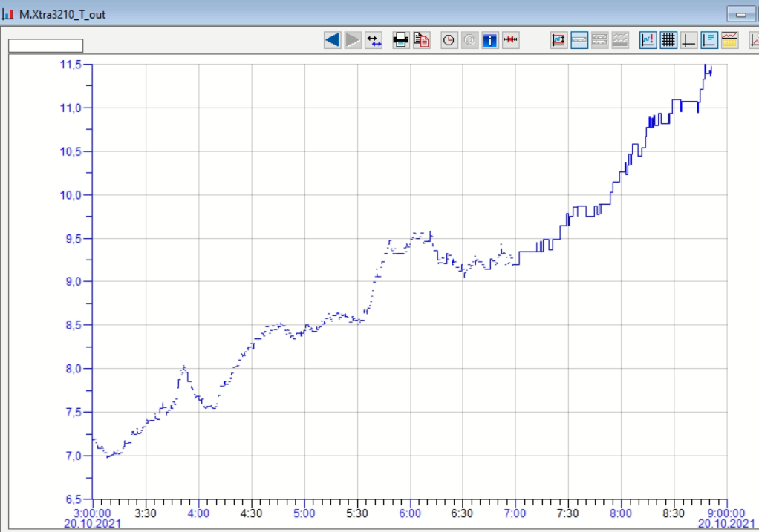
Task: Copy the chart with the clipboard icon
Action: coord(421,40)
